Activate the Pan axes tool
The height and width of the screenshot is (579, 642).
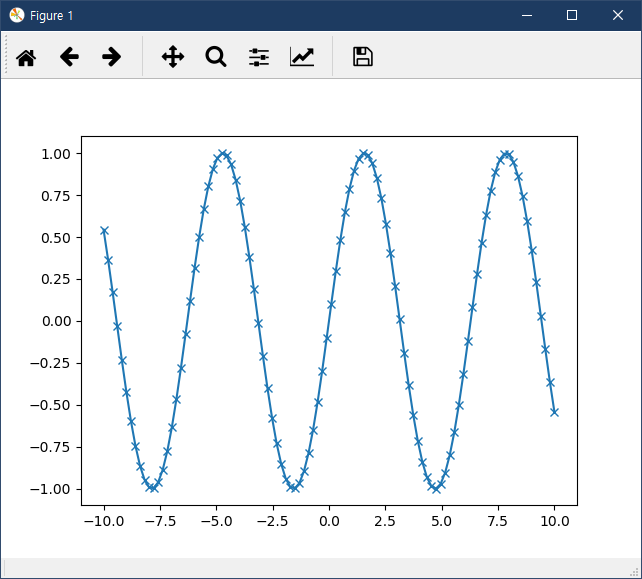[x=173, y=57]
